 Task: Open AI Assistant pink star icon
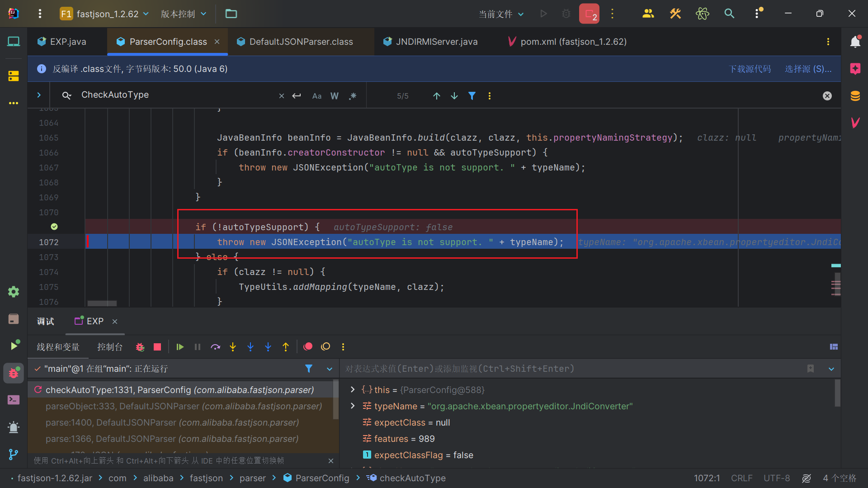coord(855,69)
